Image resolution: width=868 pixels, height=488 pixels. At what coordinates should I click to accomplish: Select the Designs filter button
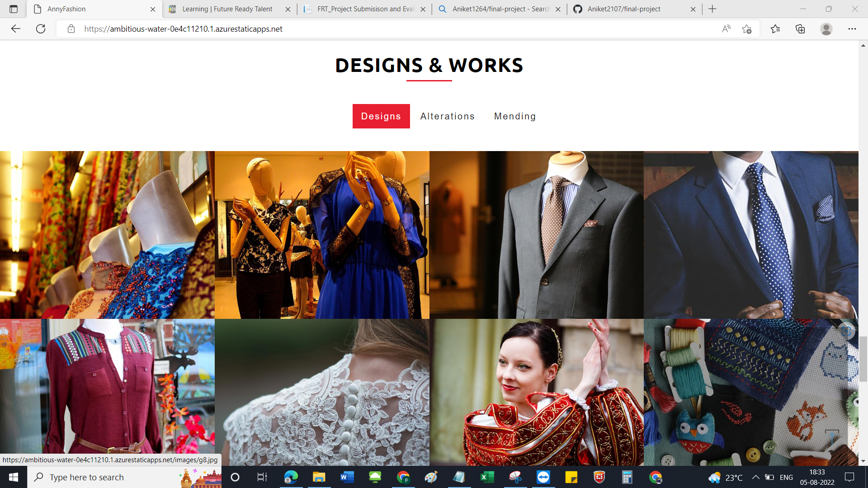pyautogui.click(x=381, y=116)
